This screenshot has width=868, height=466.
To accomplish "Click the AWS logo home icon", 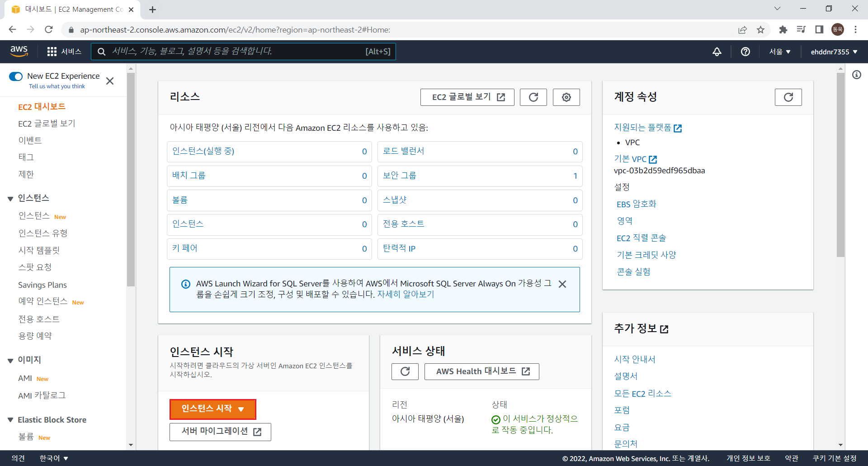I will (19, 51).
